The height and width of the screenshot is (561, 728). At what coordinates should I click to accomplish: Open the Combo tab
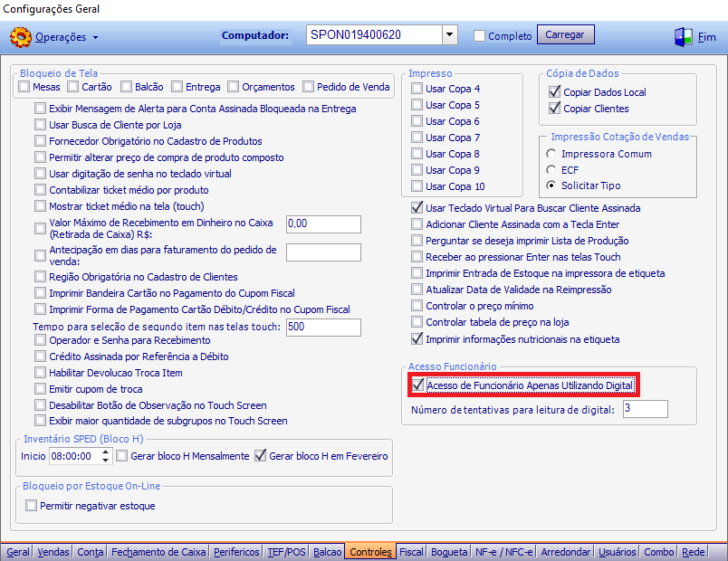659,552
